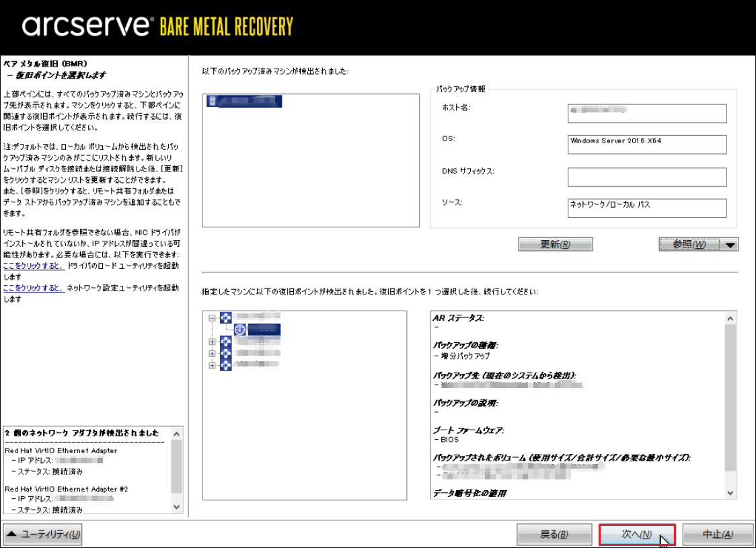Click the 2 個のネットワーク アダプタ header text
Screen dimensions: 756x548
pyautogui.click(x=81, y=433)
